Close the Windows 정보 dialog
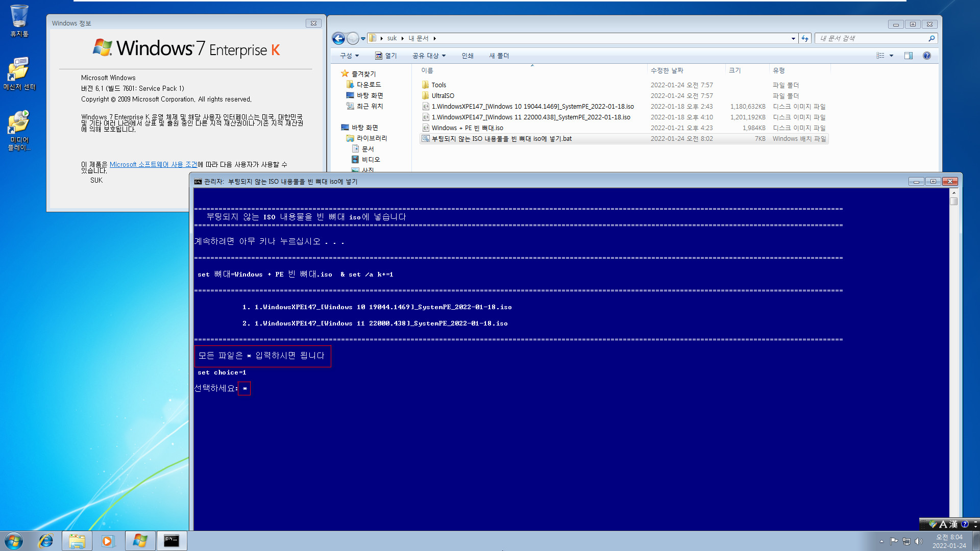This screenshot has width=980, height=551. (x=313, y=23)
